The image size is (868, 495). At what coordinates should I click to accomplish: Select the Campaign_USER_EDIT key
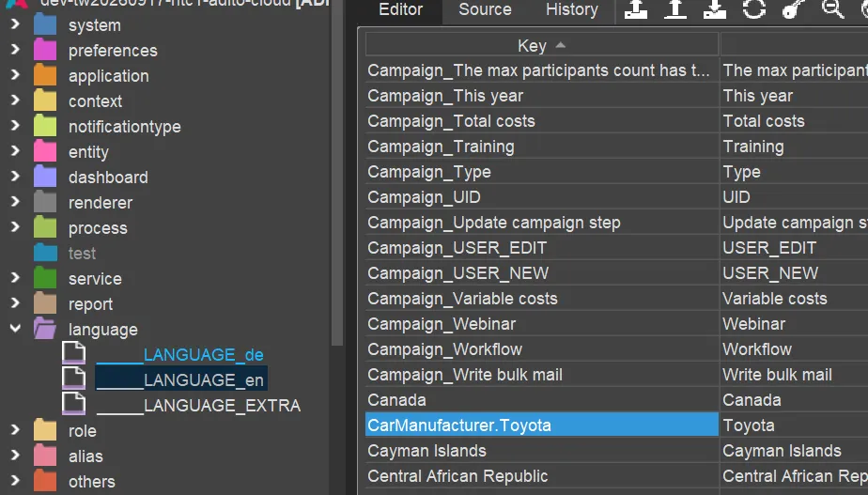tap(541, 248)
